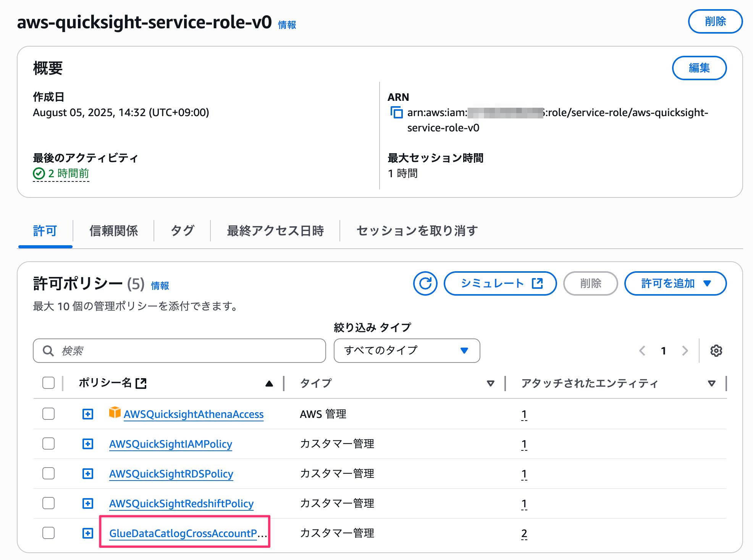
Task: Click attached entities count for AWSQuickSightRedshiftPolicy
Action: coord(524,503)
